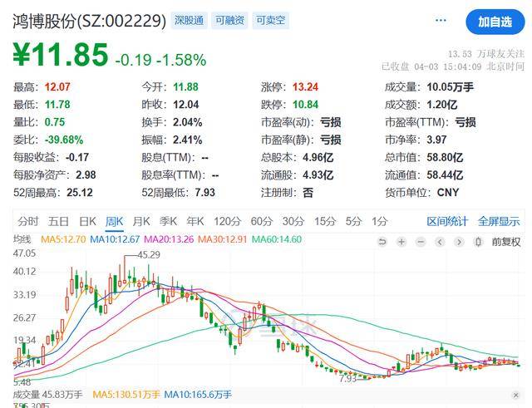This screenshot has height=408, width=532.
Task: Click the 换手 value 2.04%
Action: [x=188, y=122]
